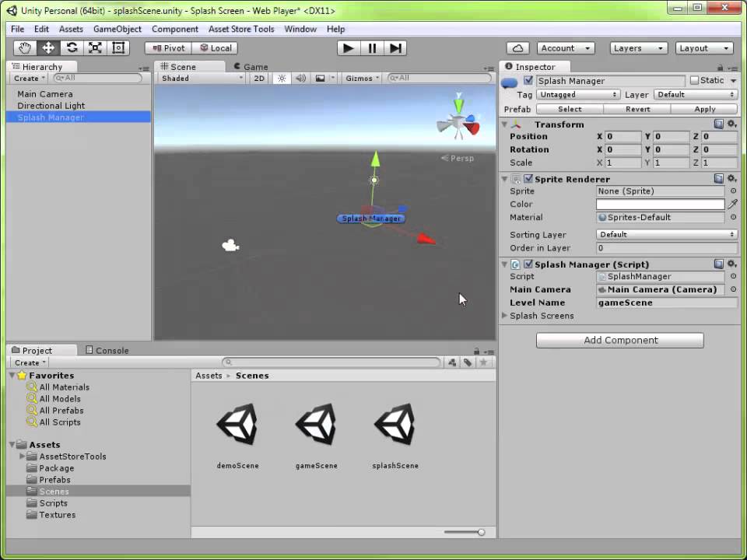
Task: Open Main Camera object picker circle
Action: [733, 289]
